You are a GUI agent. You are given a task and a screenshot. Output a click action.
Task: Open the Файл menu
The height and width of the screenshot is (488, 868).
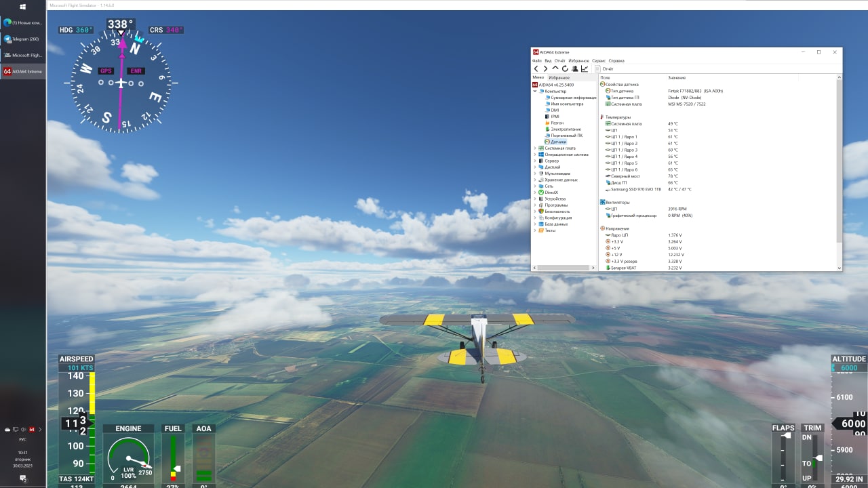(537, 60)
